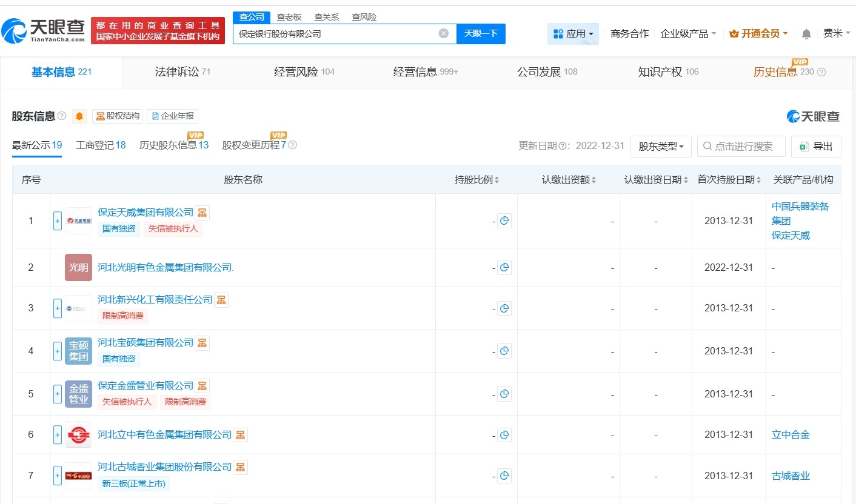The height and width of the screenshot is (504, 856).
Task: Click the notification bell in top header
Action: (x=806, y=34)
